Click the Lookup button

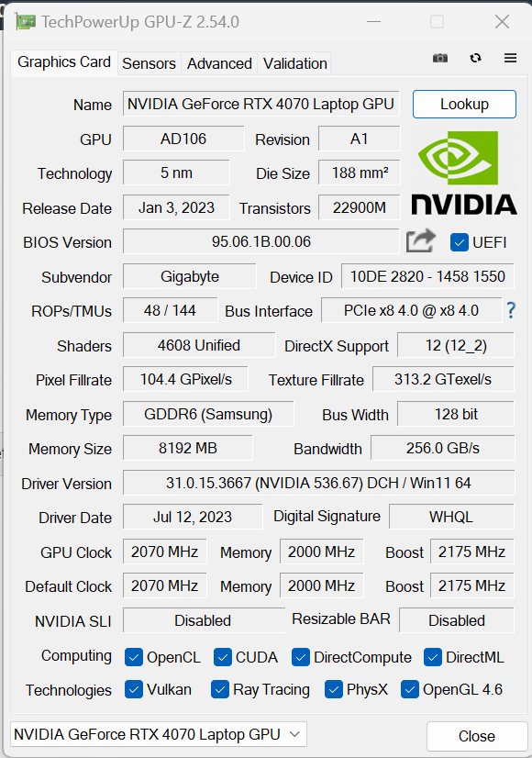click(464, 104)
